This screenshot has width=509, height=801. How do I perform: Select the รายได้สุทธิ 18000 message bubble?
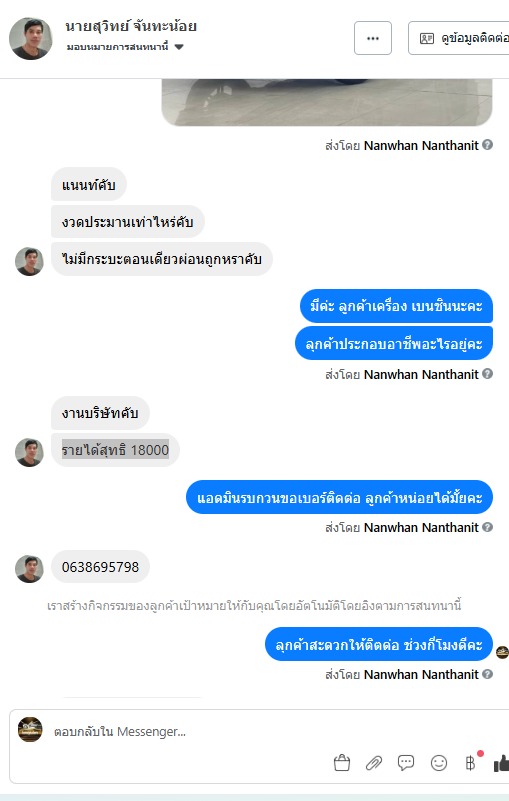(x=115, y=450)
